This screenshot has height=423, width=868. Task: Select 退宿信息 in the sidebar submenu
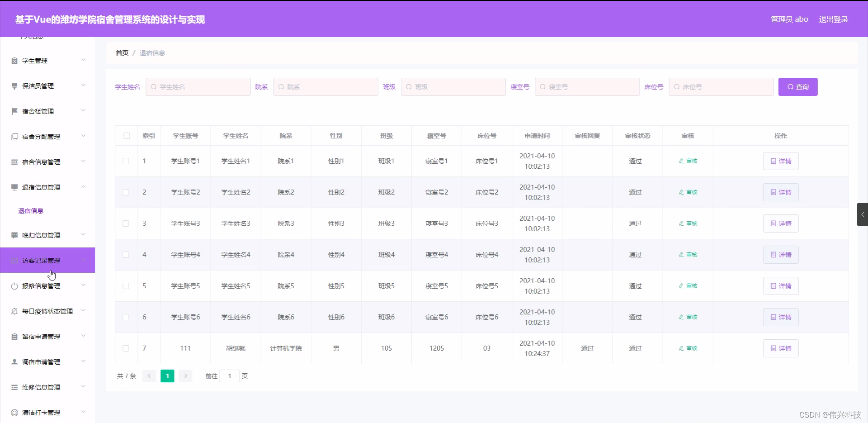pyautogui.click(x=30, y=210)
